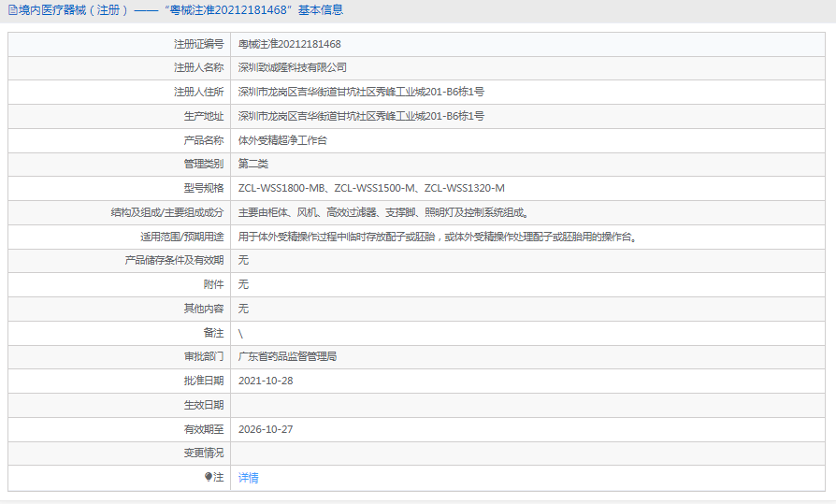
Task: Click the 备注 label
Action: pos(214,333)
